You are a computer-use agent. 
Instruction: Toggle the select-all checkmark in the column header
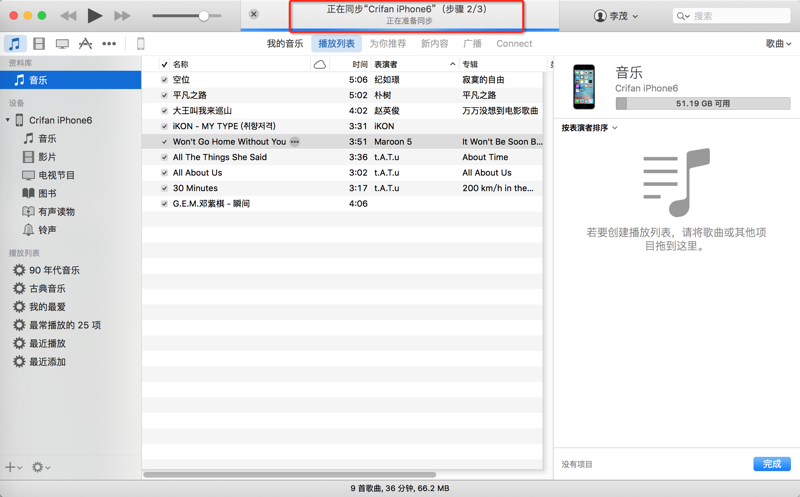(164, 64)
